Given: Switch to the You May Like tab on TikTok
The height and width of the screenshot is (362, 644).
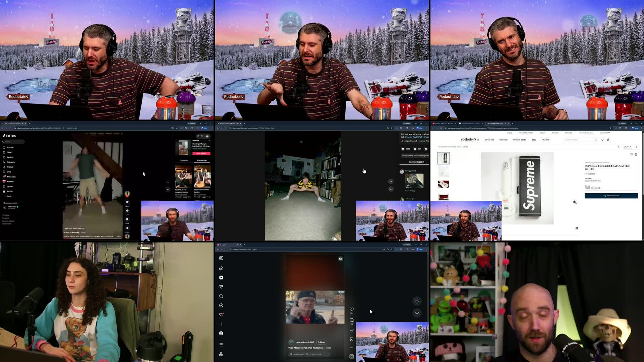Looking at the screenshot, I should click(x=202, y=160).
